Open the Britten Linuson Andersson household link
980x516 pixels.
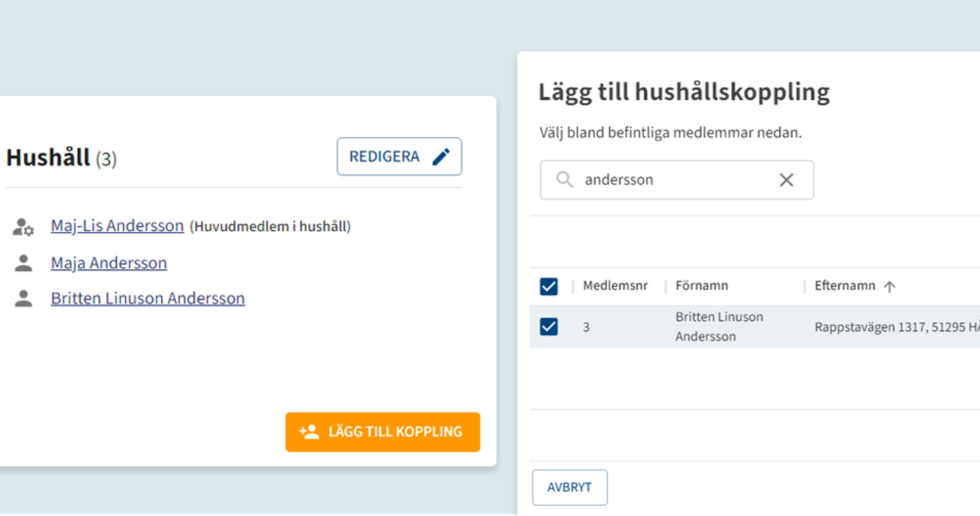pos(147,298)
